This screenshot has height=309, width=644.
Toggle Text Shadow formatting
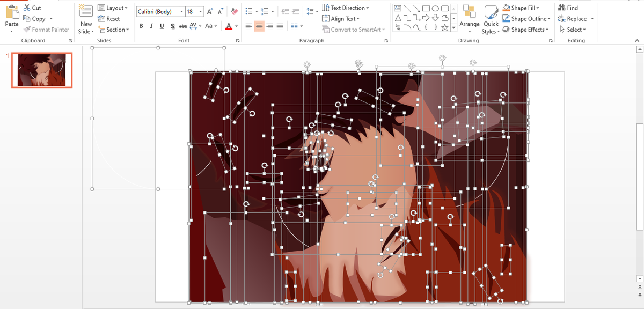172,26
